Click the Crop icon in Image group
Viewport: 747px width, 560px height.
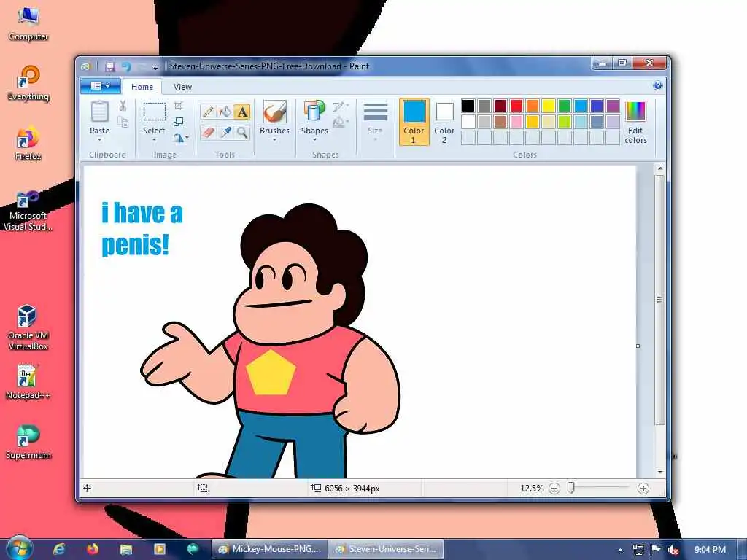[179, 106]
